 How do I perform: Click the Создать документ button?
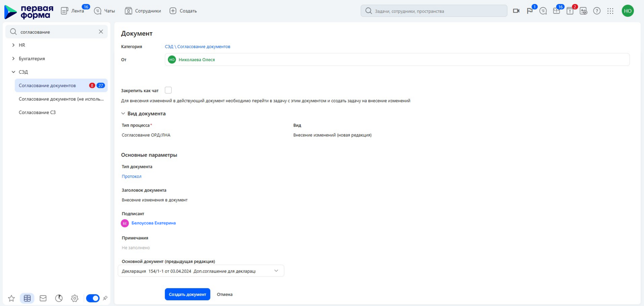[187, 294]
